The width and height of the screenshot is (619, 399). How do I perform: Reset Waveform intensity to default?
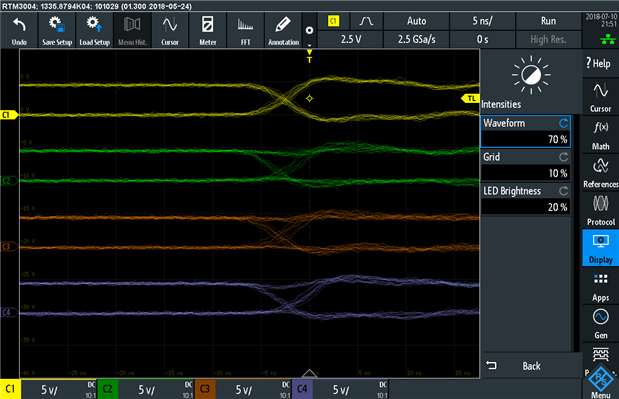click(x=563, y=124)
